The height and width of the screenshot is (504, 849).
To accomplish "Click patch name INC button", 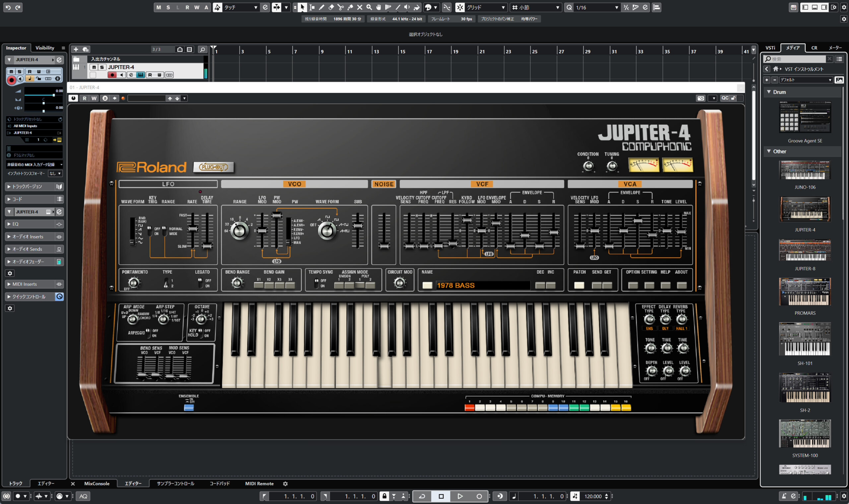I will pyautogui.click(x=551, y=285).
